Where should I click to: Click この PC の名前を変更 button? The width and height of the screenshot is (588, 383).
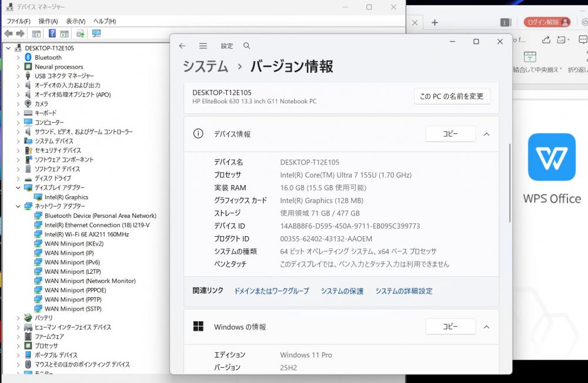tap(452, 96)
